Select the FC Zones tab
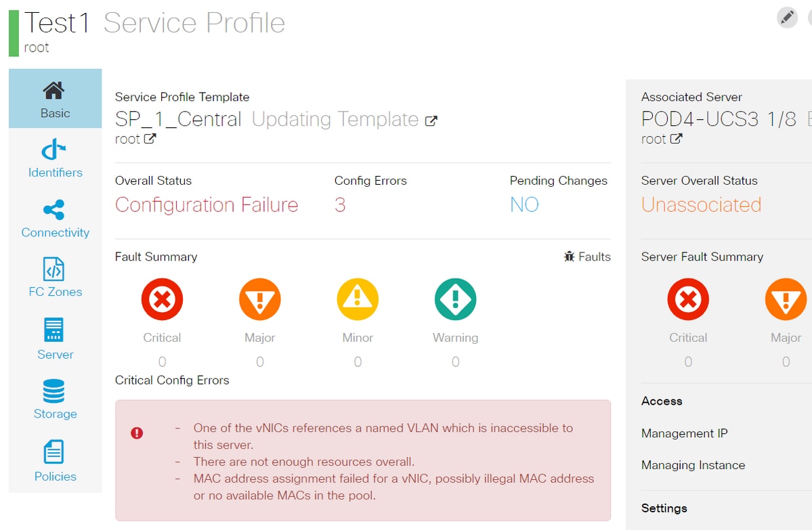Viewport: 812px width, 530px height. point(55,278)
